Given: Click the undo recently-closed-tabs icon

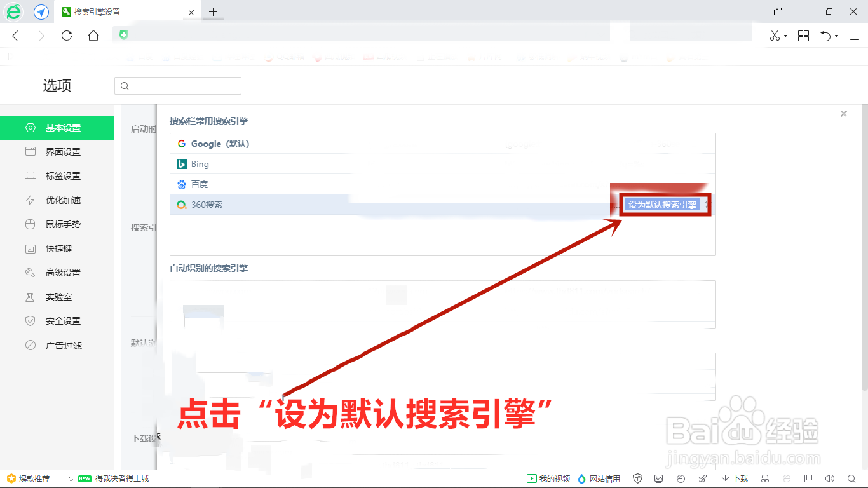Looking at the screenshot, I should point(825,36).
